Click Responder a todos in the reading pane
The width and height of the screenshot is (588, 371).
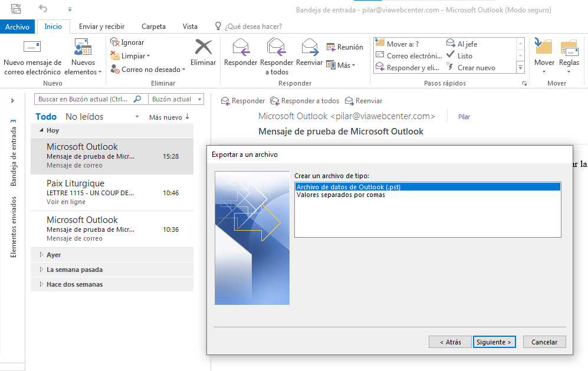coord(304,101)
